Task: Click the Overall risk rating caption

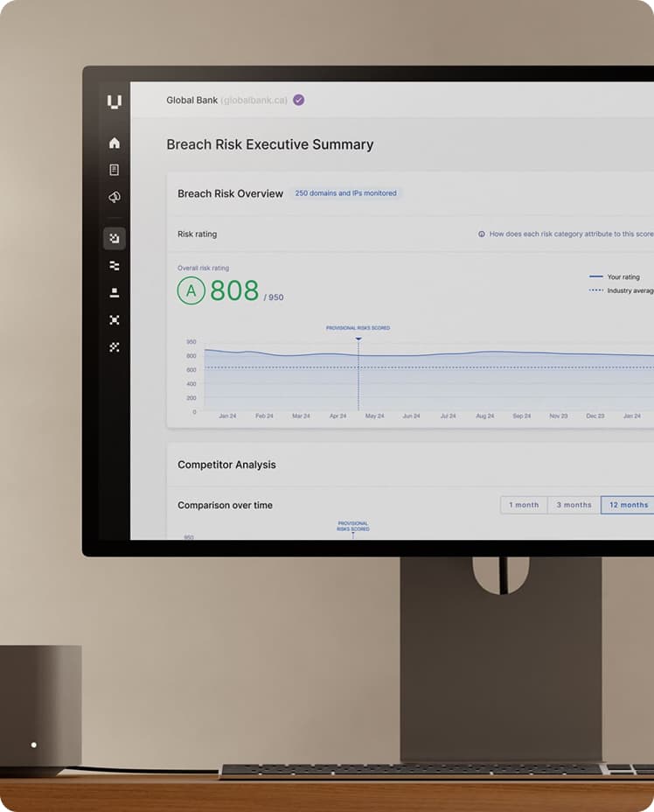Action: [204, 268]
